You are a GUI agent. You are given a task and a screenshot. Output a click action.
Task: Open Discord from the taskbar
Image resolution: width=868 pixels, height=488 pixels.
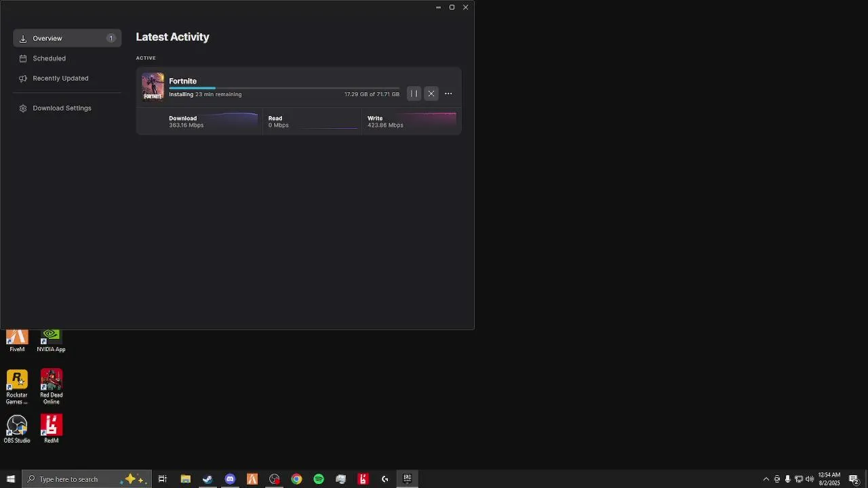point(230,479)
